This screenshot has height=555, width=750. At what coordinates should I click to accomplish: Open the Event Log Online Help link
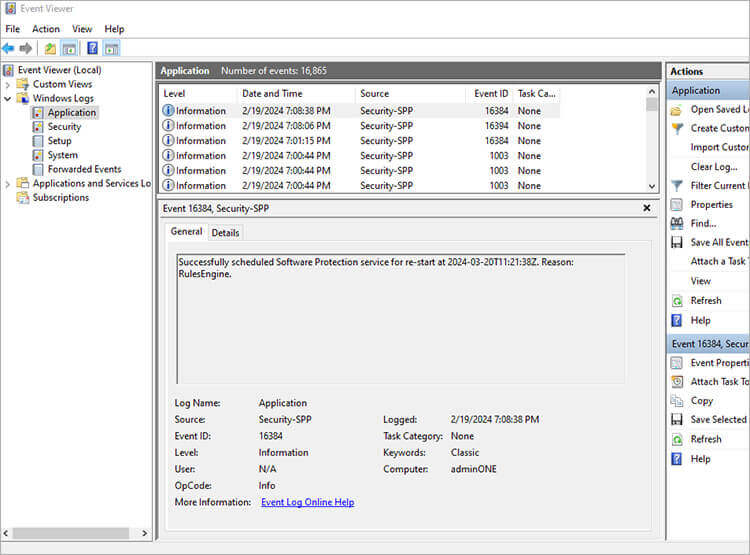point(308,502)
